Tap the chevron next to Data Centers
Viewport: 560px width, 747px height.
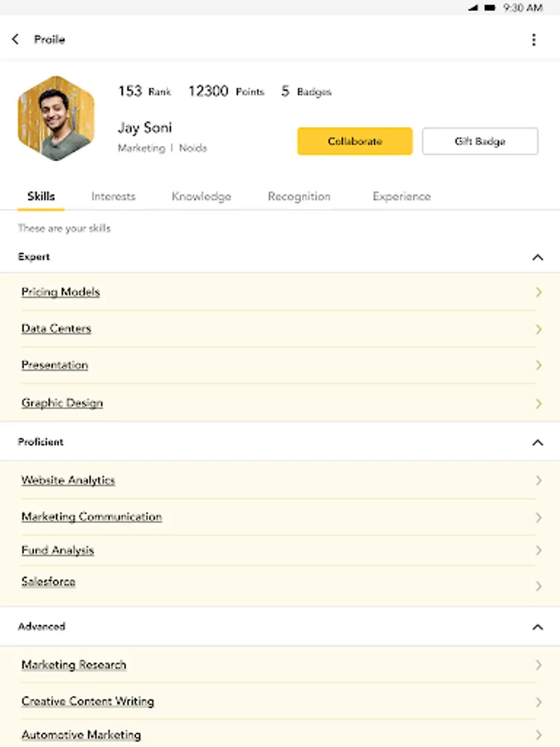click(538, 330)
